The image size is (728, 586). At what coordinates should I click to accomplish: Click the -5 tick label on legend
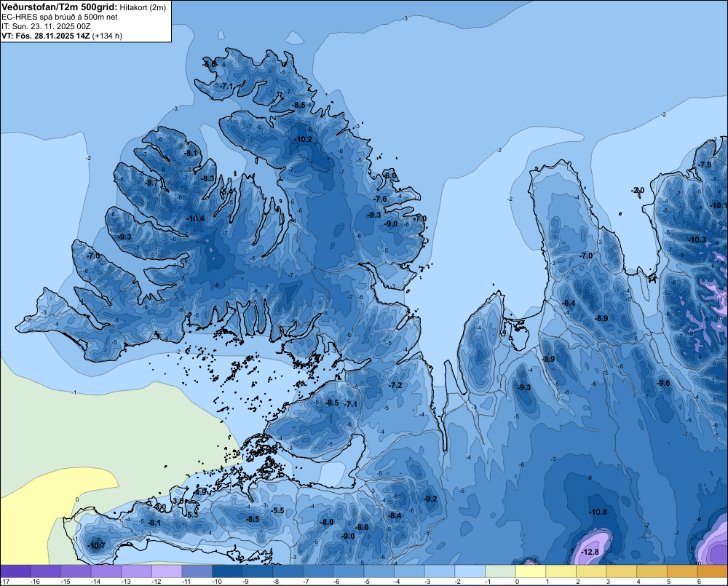(x=367, y=582)
